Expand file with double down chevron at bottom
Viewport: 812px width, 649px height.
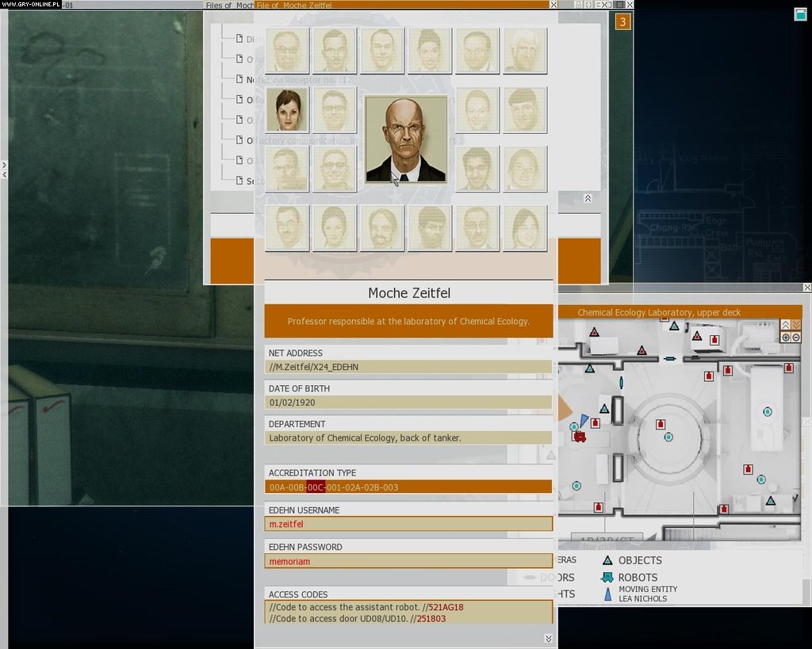pyautogui.click(x=549, y=639)
